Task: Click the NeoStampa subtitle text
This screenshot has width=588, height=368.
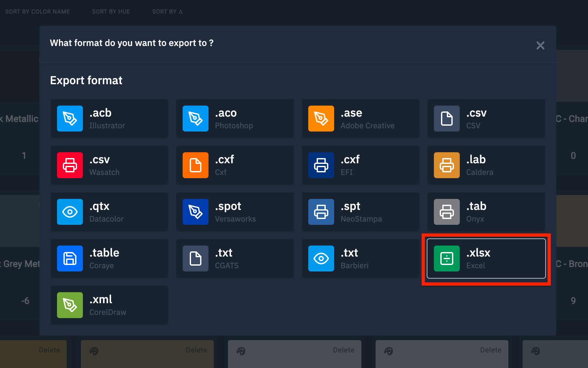Action: [x=361, y=219]
